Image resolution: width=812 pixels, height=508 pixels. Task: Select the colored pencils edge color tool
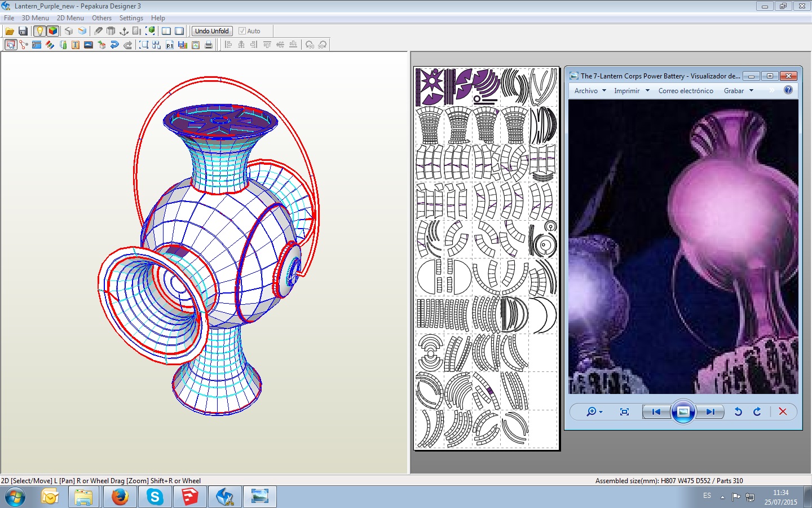pos(50,45)
